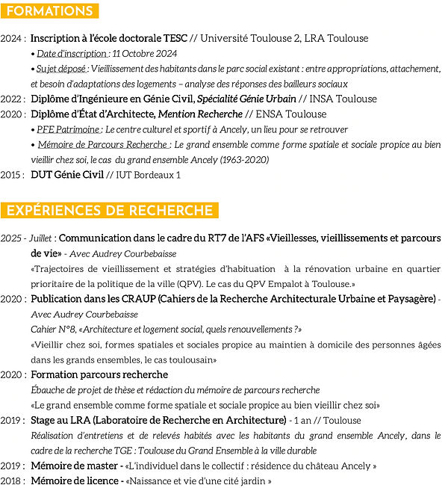Viewport: 448px width, 488px height.
Task: Click the Formation parcours recherche title
Action: point(99,374)
